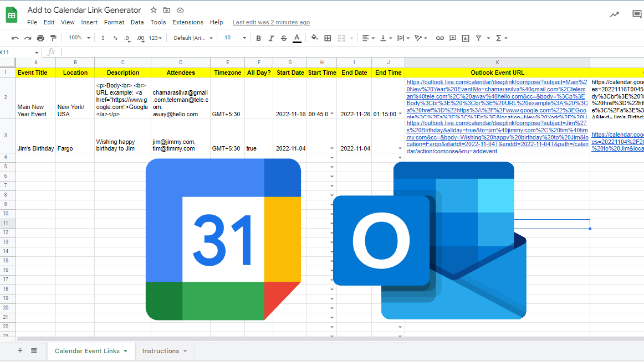Click the formula bar input
Viewport: 644px width, 362px height.
coord(352,52)
